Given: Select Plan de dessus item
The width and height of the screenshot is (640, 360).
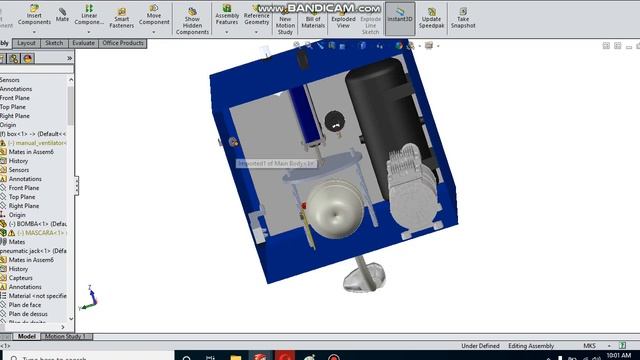Looking at the screenshot, I should [28, 314].
